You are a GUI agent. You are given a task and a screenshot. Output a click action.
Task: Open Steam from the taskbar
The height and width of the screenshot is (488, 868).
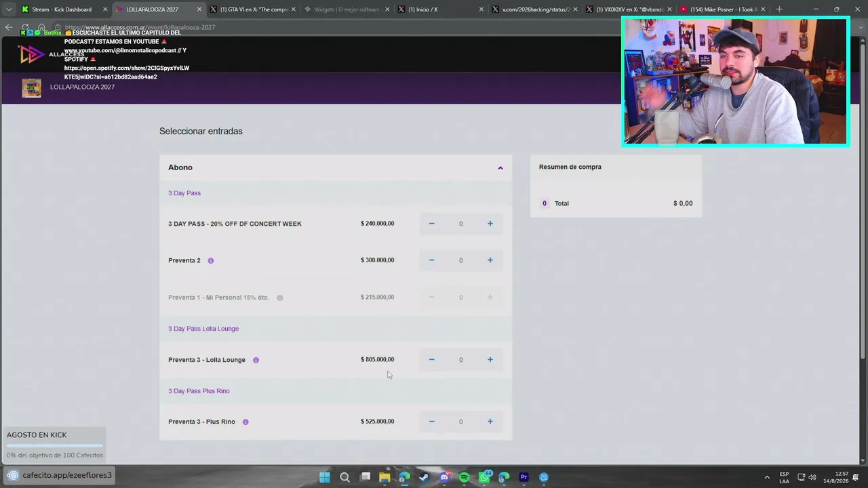425,477
